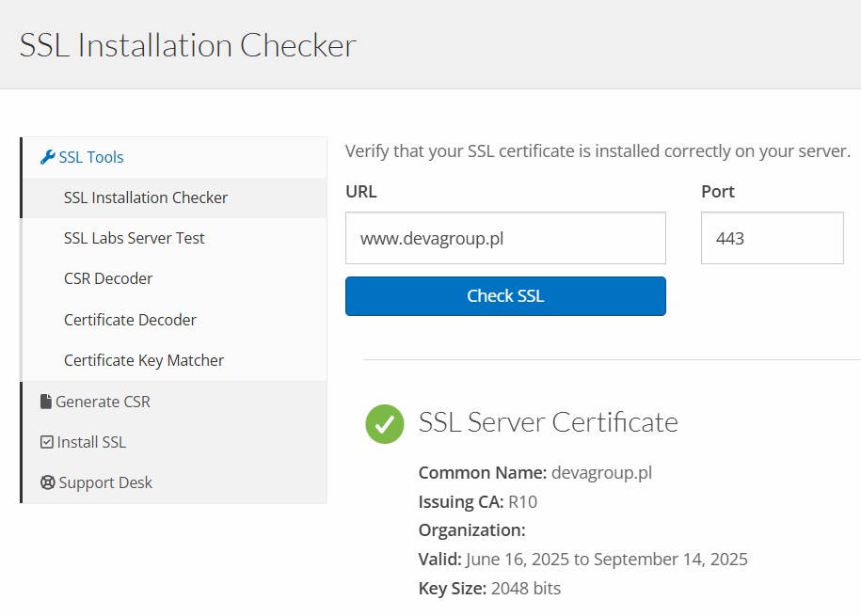Click the circled-X icon next to Support Desk
The width and height of the screenshot is (861, 616).
47,482
